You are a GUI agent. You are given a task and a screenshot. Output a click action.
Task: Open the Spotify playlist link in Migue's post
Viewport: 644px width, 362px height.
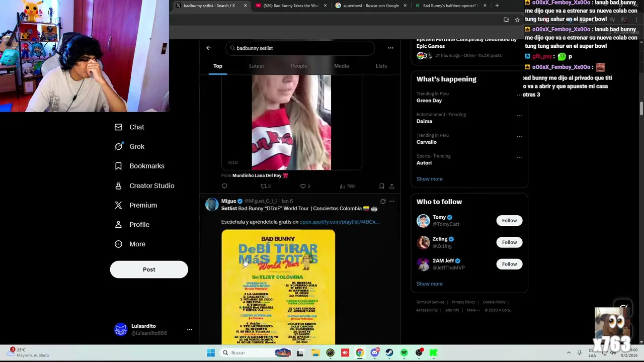tap(339, 222)
